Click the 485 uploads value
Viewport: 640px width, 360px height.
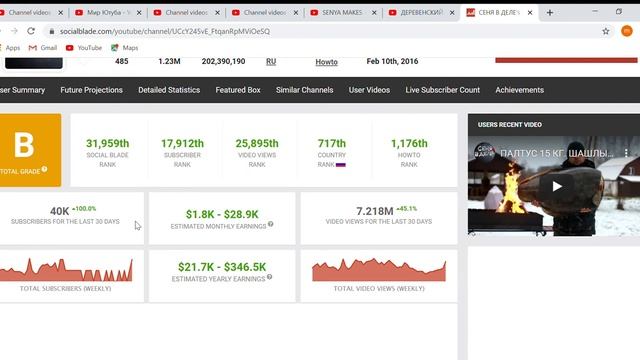point(122,61)
